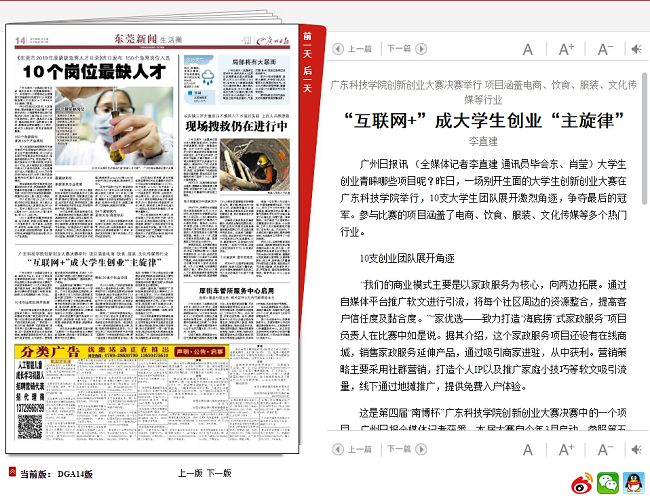Screen dimensions: 650x498
Task: Go to next article in the top toolbar
Action: pyautogui.click(x=407, y=49)
